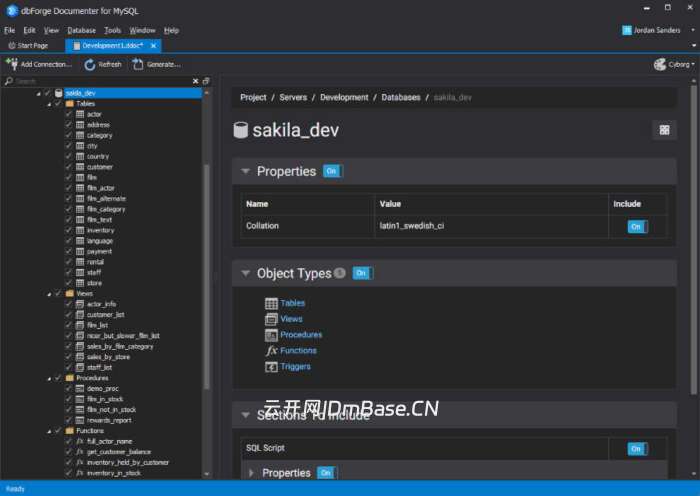Collapse the sakila_dev tree node
Screen dimensions: 700x496
pos(38,93)
